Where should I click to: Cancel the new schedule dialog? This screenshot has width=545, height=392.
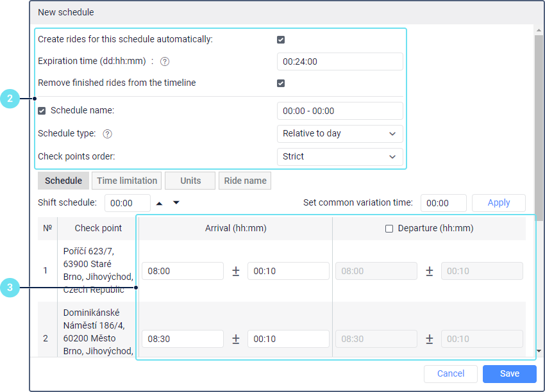click(x=451, y=374)
